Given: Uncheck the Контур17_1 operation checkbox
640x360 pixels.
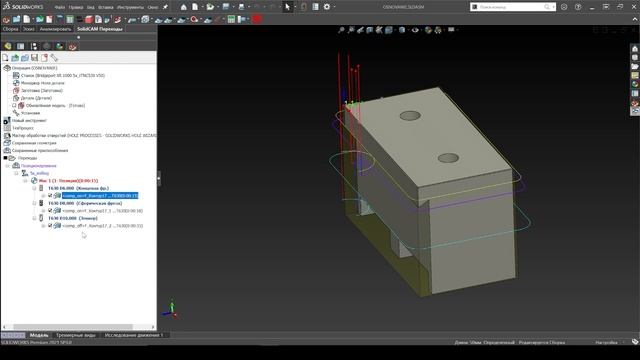Looking at the screenshot, I should tap(50, 211).
